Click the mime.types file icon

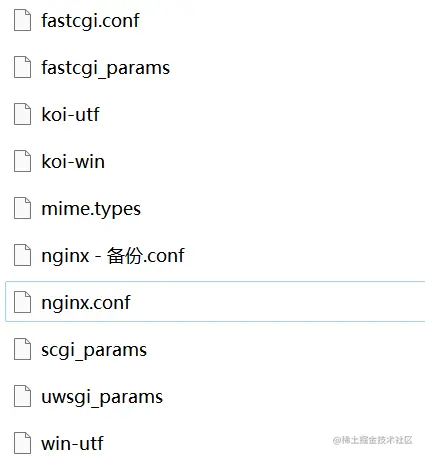pos(22,208)
